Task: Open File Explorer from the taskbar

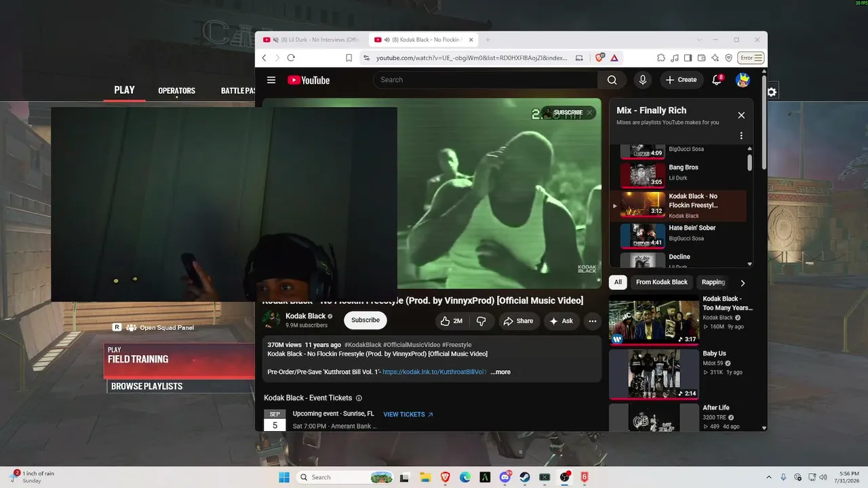Action: tap(425, 477)
